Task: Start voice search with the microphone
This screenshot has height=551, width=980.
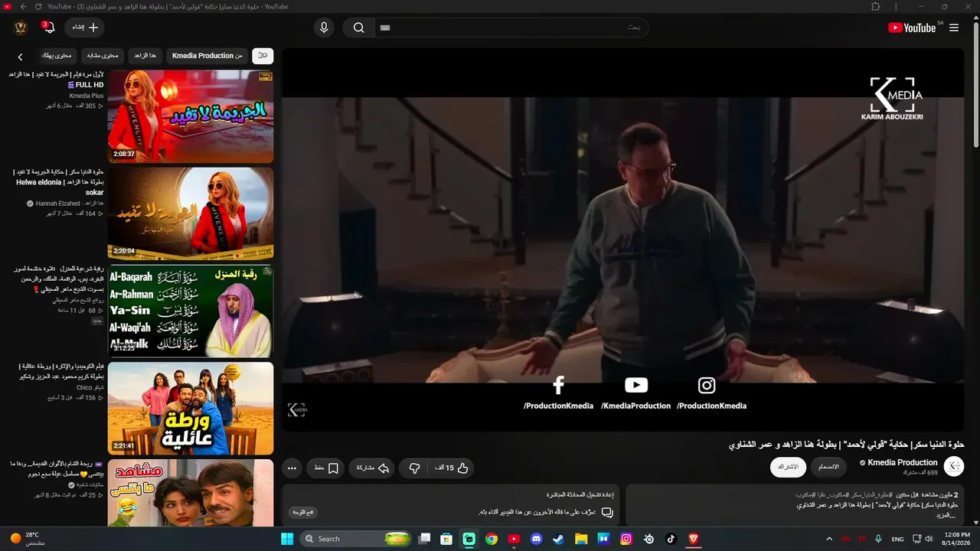Action: pyautogui.click(x=324, y=28)
